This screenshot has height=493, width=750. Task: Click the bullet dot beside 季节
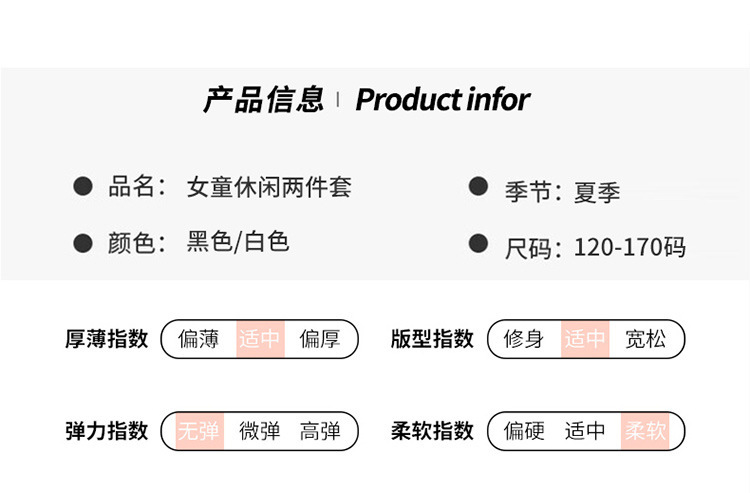tap(478, 186)
